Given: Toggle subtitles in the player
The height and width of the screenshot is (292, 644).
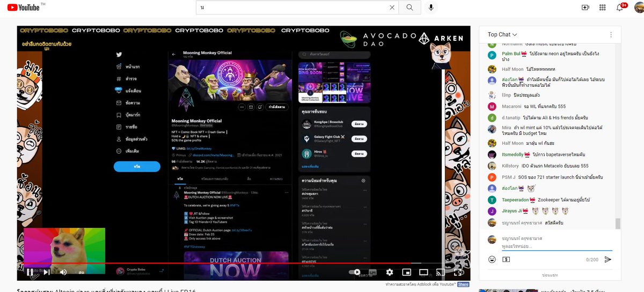Looking at the screenshot, I should coord(372,272).
